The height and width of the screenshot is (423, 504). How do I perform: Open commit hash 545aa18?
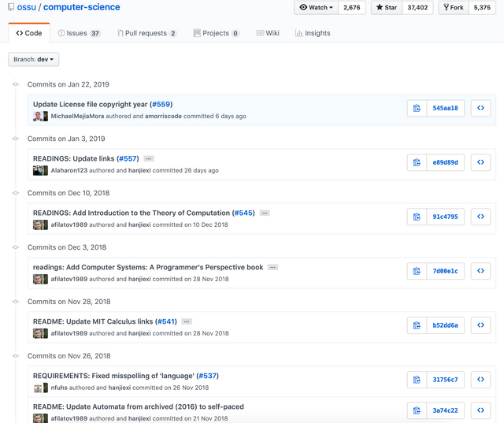coord(445,108)
